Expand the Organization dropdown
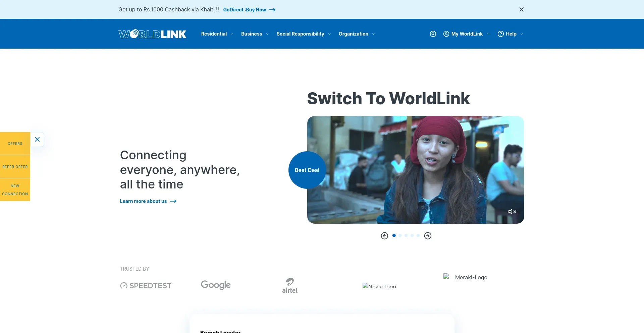Viewport: 644px width, 333px height. tap(356, 34)
